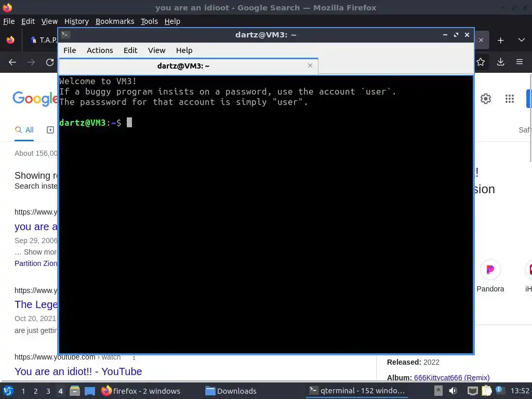Click the network monitor tray icon
Image resolution: width=532 pixels, height=399 pixels.
coord(472,391)
